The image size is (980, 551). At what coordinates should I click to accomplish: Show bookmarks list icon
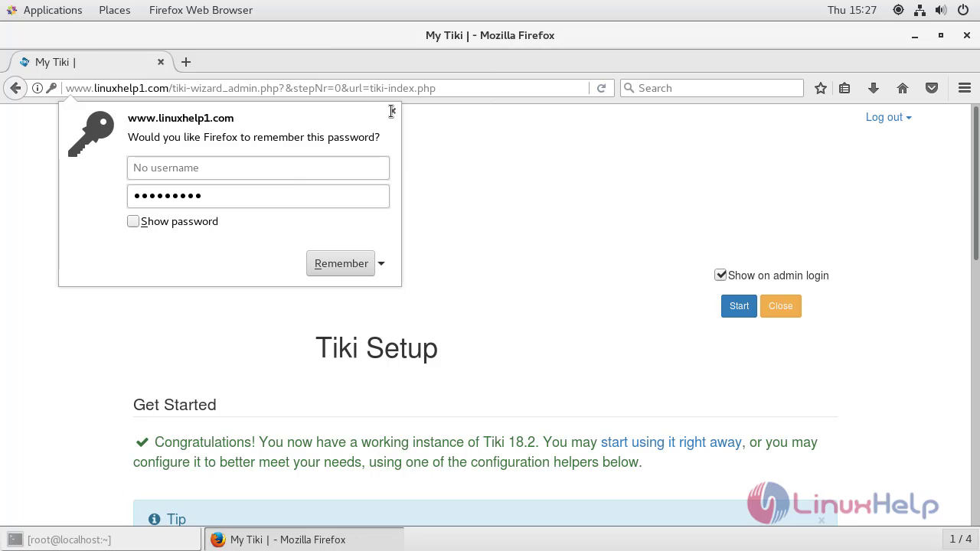coord(844,88)
